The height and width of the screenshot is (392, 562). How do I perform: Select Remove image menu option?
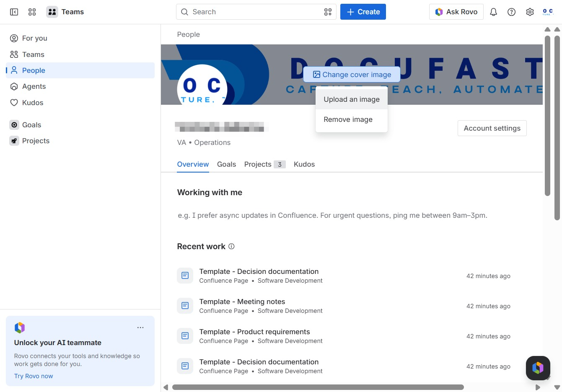[x=352, y=119]
